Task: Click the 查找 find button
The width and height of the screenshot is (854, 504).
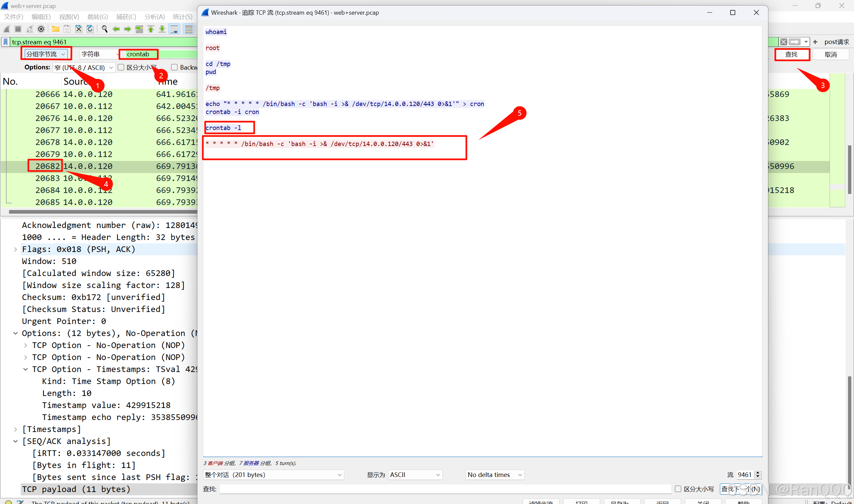Action: point(791,54)
